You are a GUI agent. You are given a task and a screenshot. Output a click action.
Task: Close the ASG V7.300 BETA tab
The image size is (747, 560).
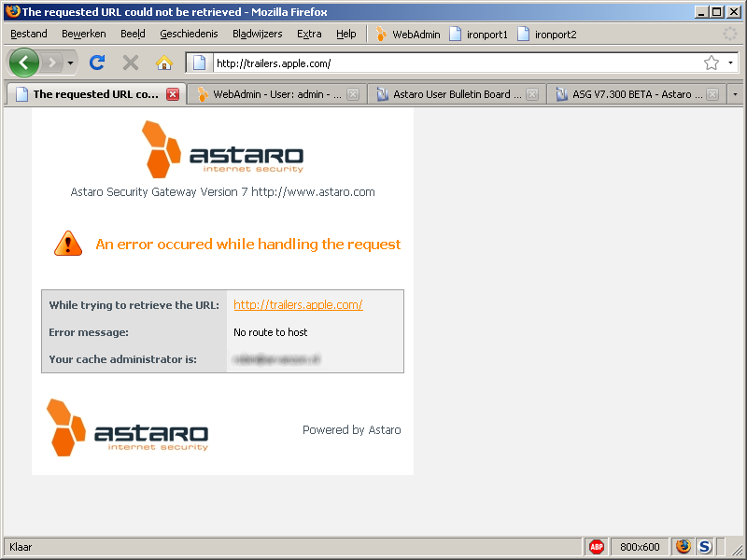[712, 94]
